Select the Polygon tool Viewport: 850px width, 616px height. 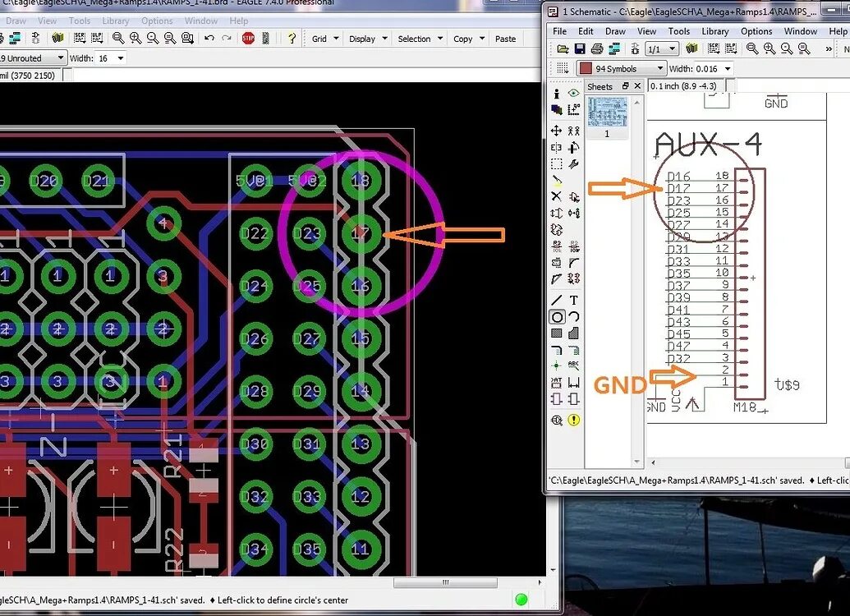click(573, 333)
